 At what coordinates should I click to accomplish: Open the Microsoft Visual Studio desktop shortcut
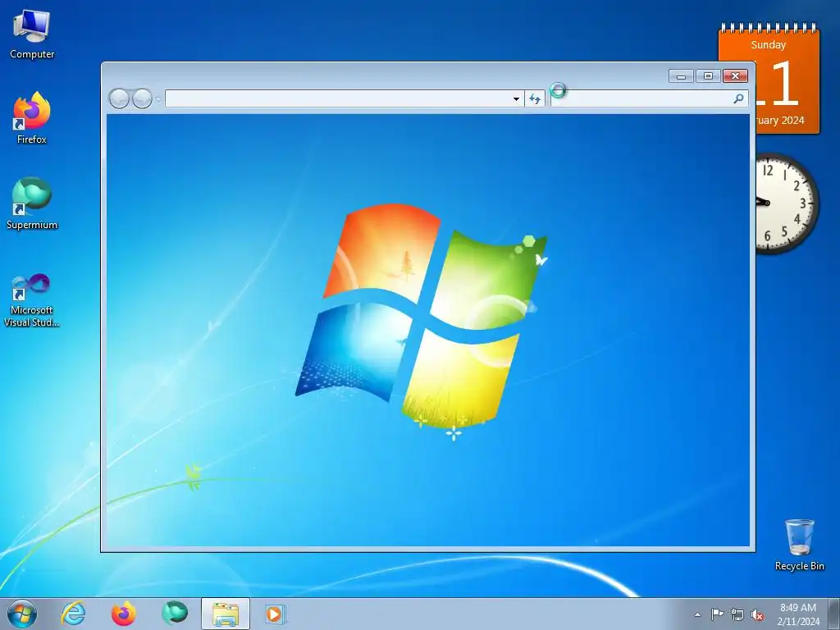click(32, 300)
